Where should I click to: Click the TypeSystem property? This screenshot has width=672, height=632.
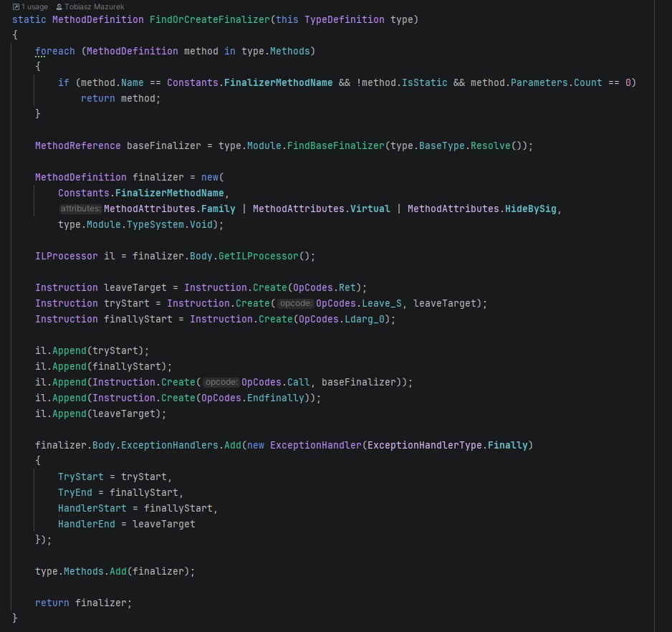tap(155, 225)
